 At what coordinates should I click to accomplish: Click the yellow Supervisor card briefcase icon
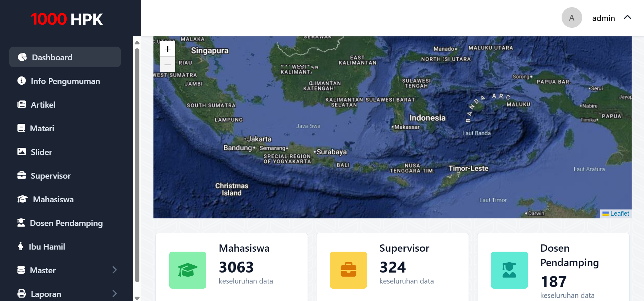point(348,270)
